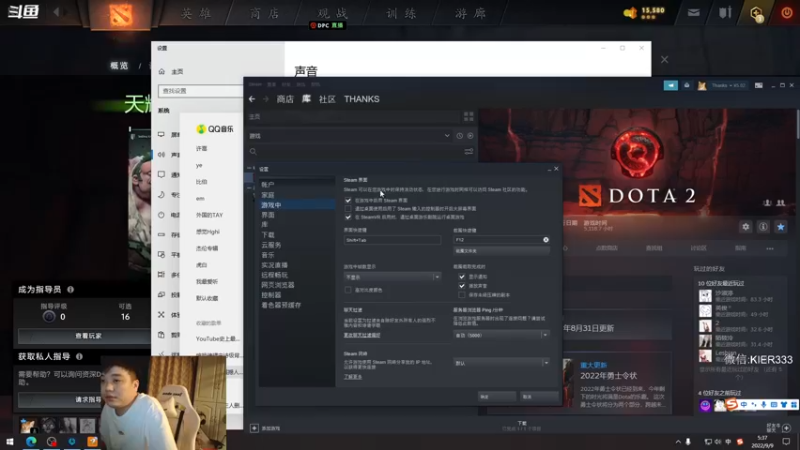
Task: Open Windows Start menu
Action: (x=9, y=442)
